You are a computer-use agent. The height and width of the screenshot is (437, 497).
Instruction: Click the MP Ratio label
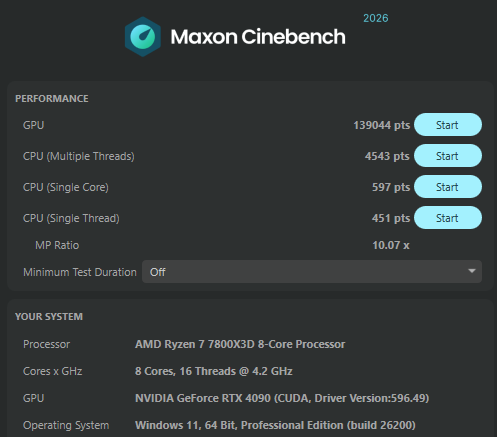click(57, 245)
